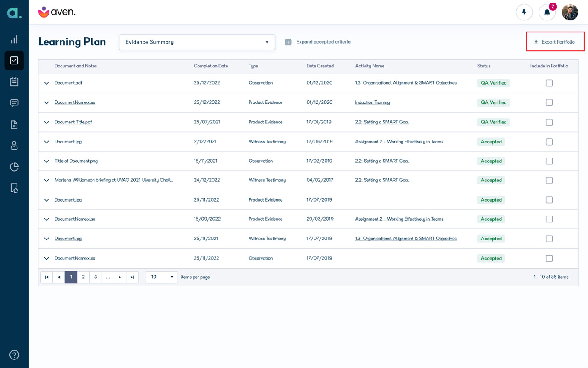
Task: Open the help question mark icon
Action: click(14, 355)
